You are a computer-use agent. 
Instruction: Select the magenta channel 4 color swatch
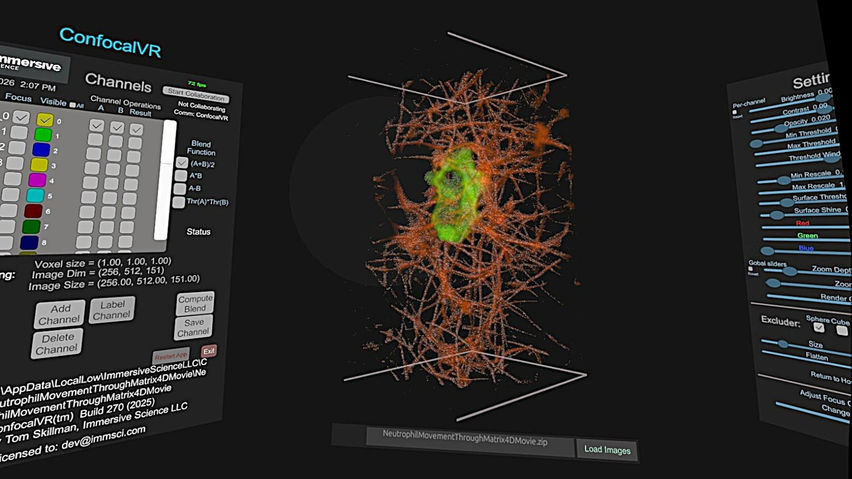tap(37, 179)
